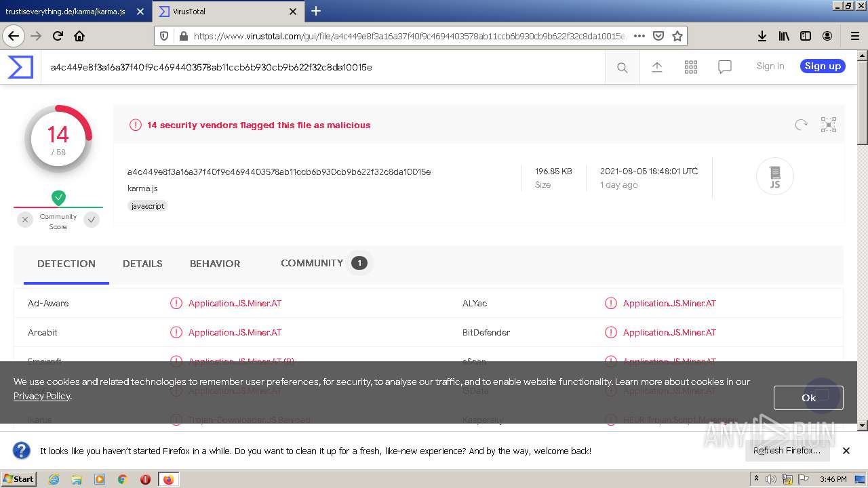Open Firefox hamburger menu
This screenshot has height=488, width=868.
pyautogui.click(x=854, y=36)
